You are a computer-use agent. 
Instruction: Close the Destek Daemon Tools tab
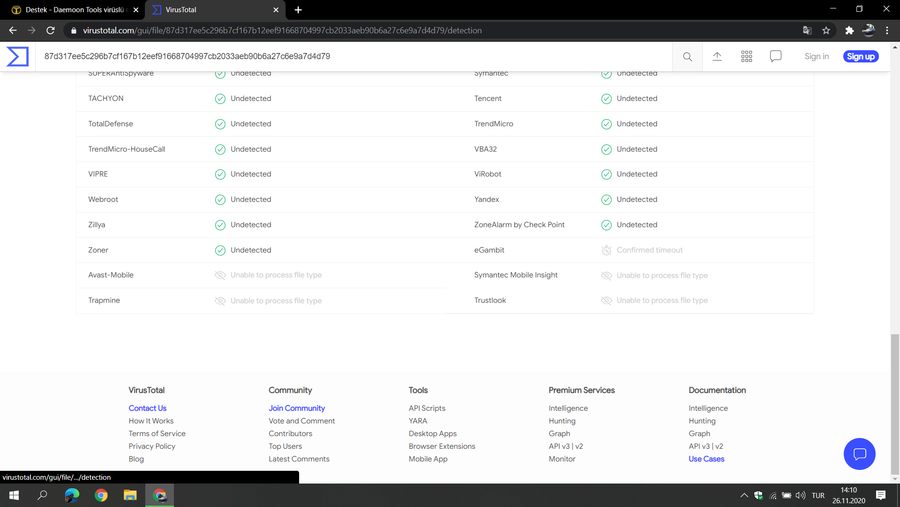pos(136,10)
